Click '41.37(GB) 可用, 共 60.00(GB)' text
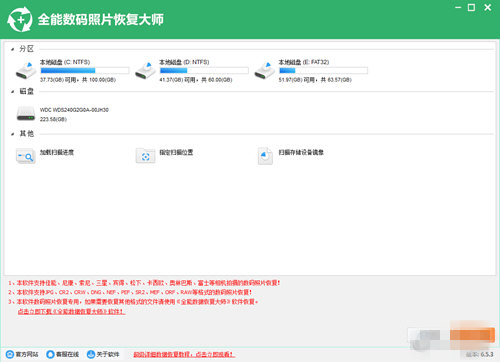500x362 pixels. click(x=196, y=80)
